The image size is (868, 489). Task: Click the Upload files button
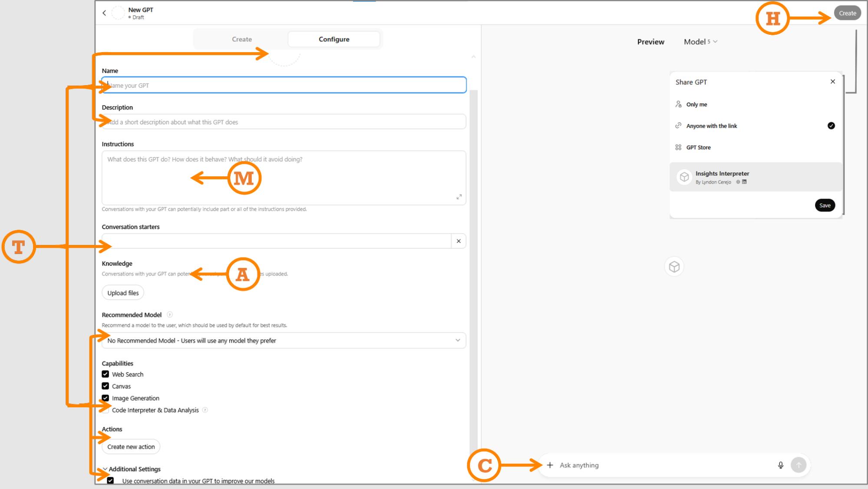[x=123, y=293]
